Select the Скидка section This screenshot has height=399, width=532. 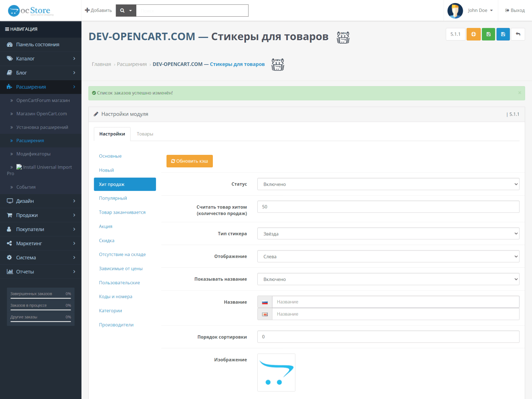click(x=125, y=241)
